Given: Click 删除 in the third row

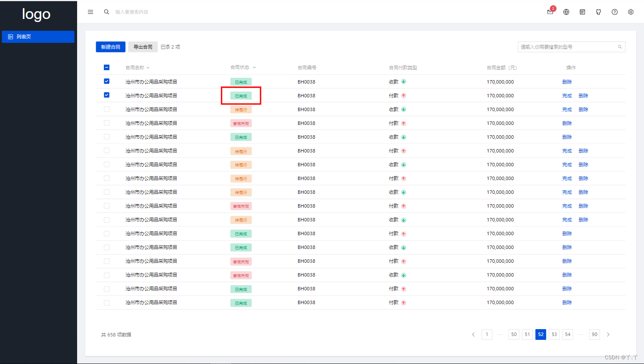Looking at the screenshot, I should [x=583, y=109].
